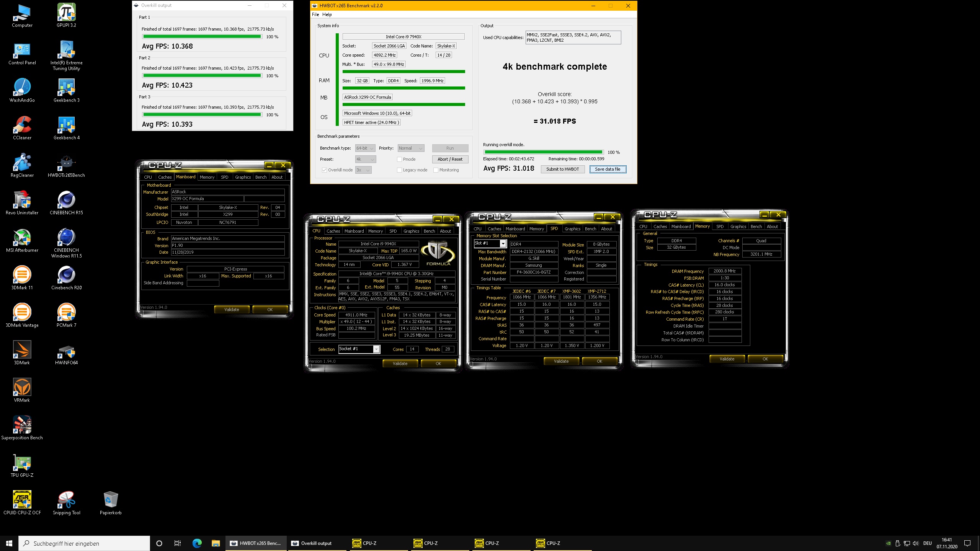This screenshot has width=980, height=551.
Task: Open the Preset 4k dropdown
Action: [366, 159]
